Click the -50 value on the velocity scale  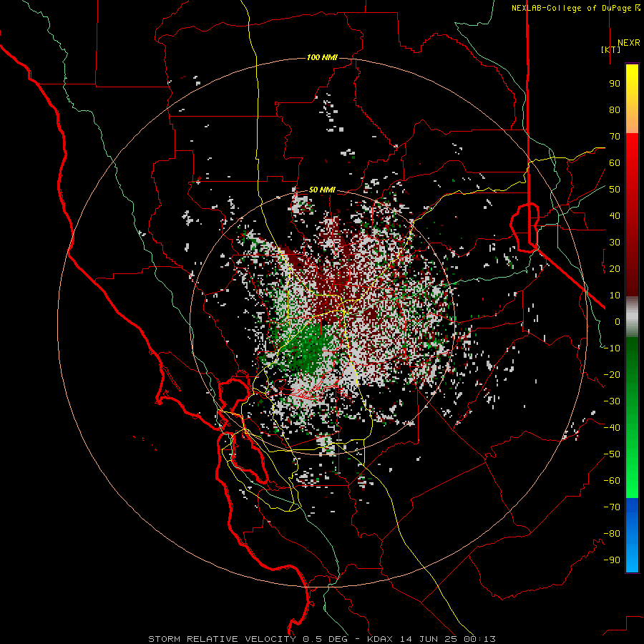[x=612, y=454]
